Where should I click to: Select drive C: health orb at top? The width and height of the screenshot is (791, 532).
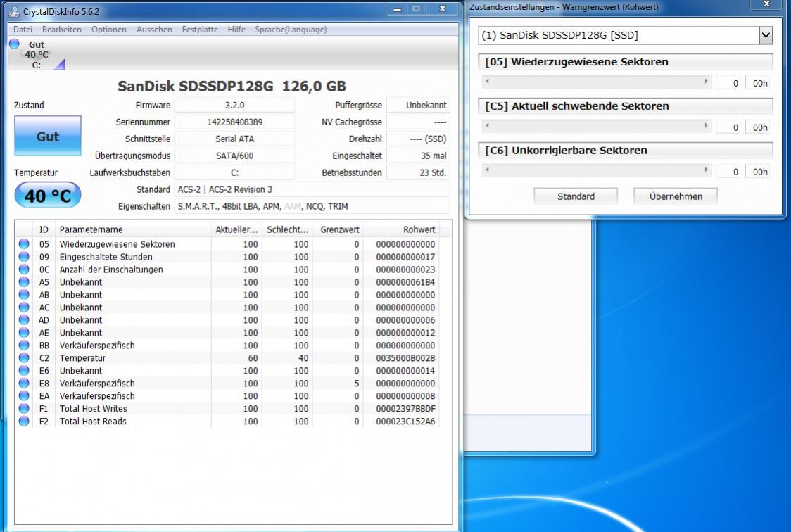tap(14, 44)
